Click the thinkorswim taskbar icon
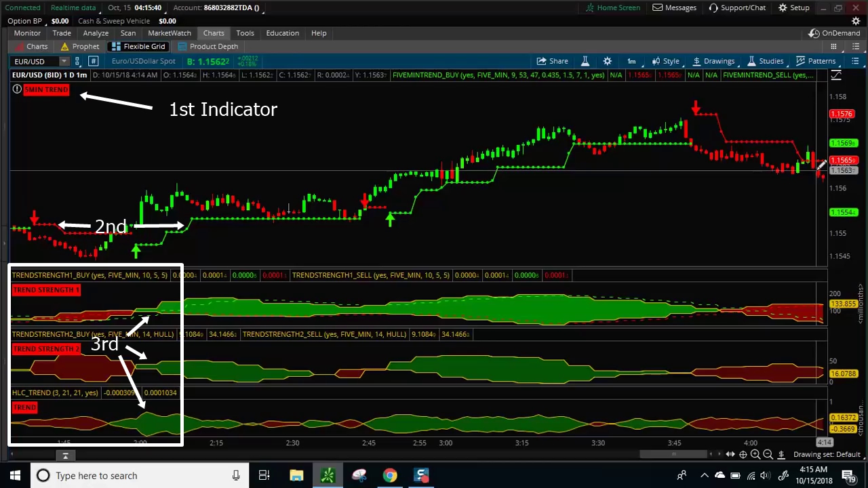This screenshot has width=868, height=488. [x=328, y=476]
